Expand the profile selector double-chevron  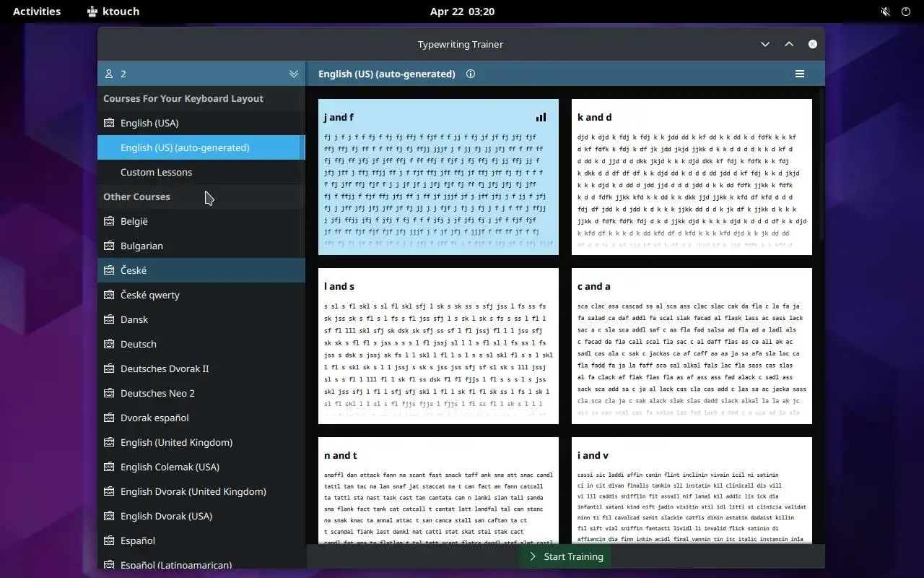294,74
